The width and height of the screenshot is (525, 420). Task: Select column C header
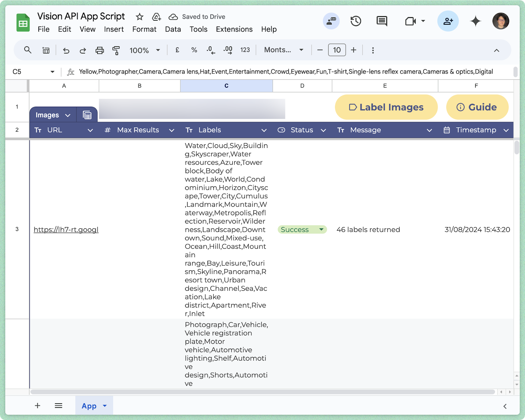tap(226, 86)
